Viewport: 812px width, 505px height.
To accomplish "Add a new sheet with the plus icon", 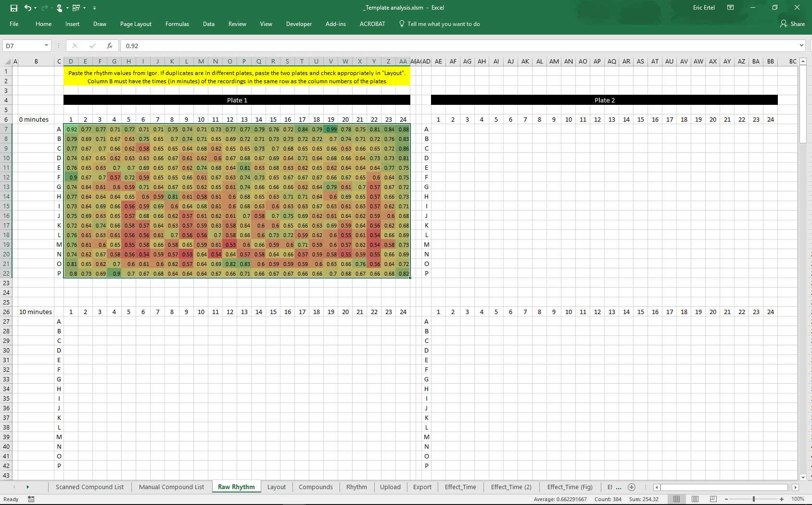I will tap(632, 487).
